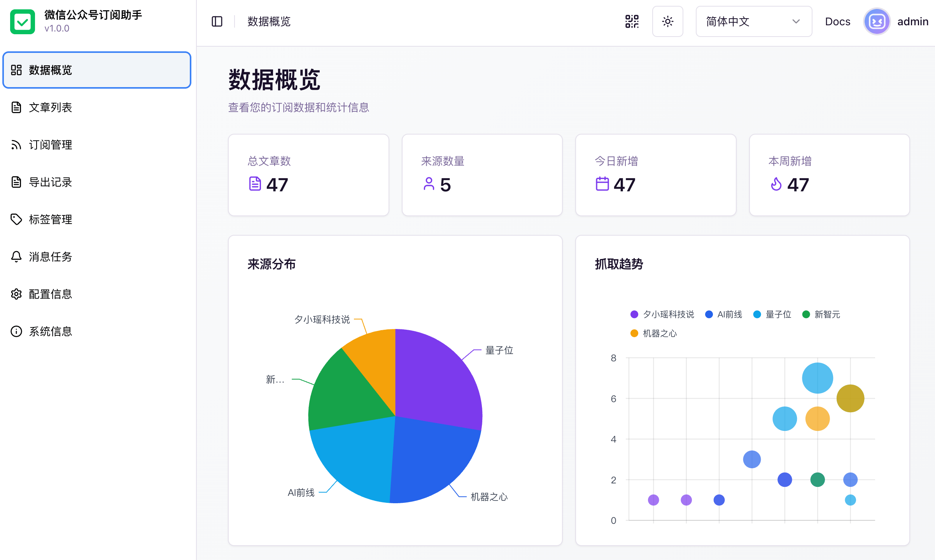Screen dimensions: 935x560
Task: Click the 标签管理 tag icon
Action: click(x=16, y=219)
